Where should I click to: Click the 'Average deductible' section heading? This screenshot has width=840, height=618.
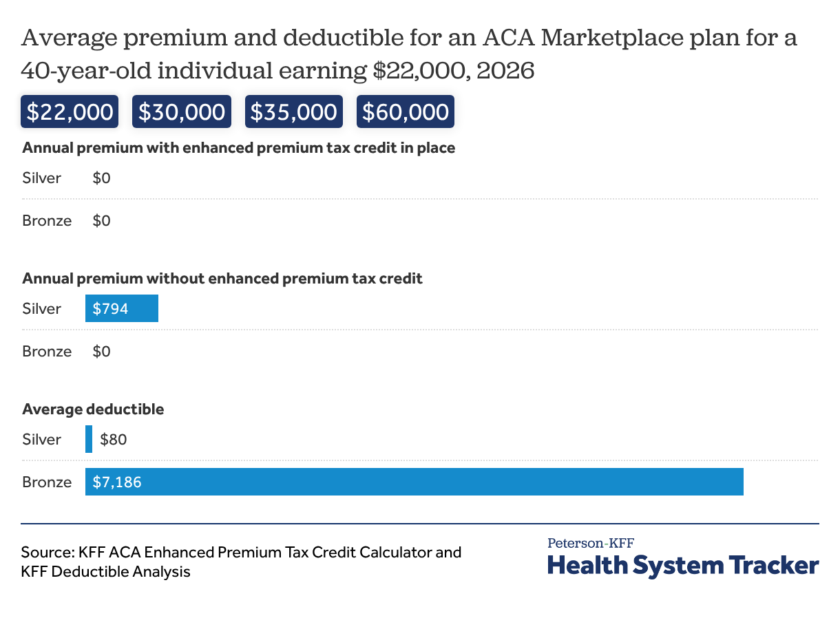point(93,409)
